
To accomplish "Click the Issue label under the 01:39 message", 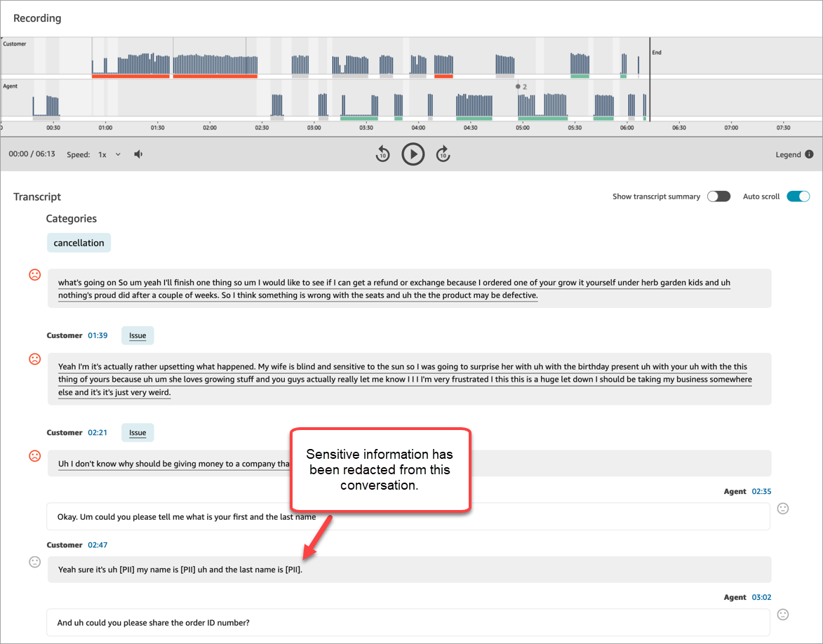I will (138, 335).
